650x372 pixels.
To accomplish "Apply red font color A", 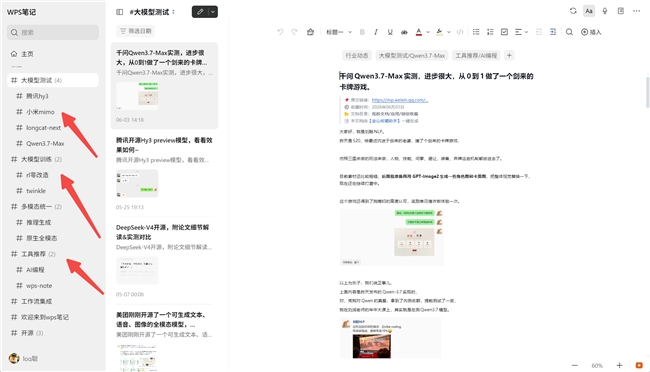I will [x=419, y=32].
